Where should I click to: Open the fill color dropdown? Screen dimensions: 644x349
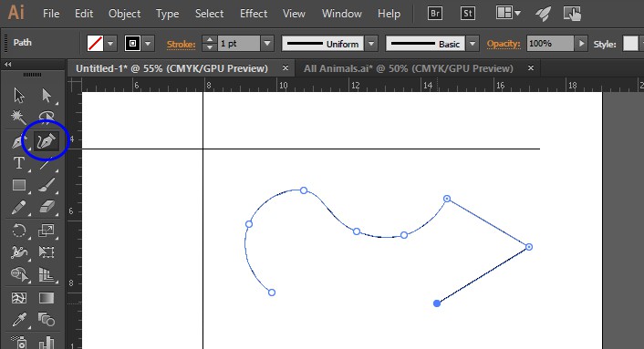coord(110,44)
